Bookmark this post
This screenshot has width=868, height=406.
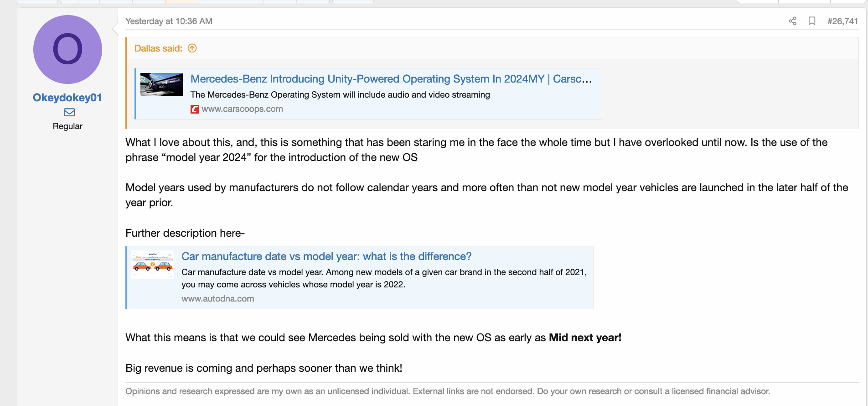pyautogui.click(x=812, y=21)
